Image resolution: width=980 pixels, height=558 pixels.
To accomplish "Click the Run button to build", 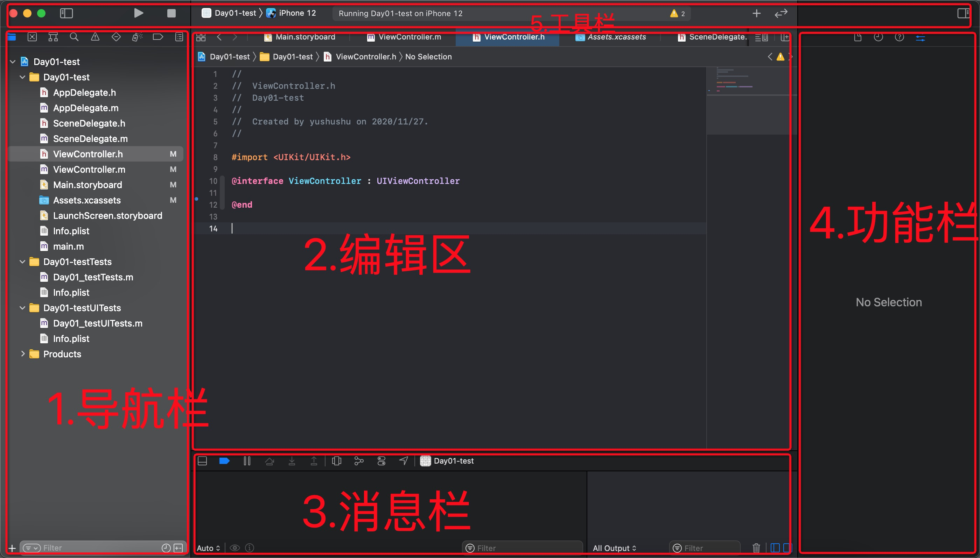I will pos(139,13).
